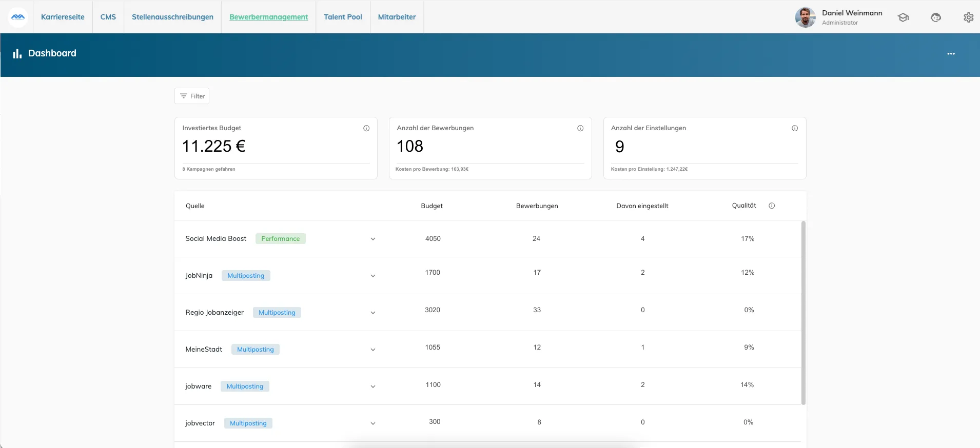The width and height of the screenshot is (980, 448).
Task: Click Daniel Weinmann profile avatar
Action: (805, 17)
